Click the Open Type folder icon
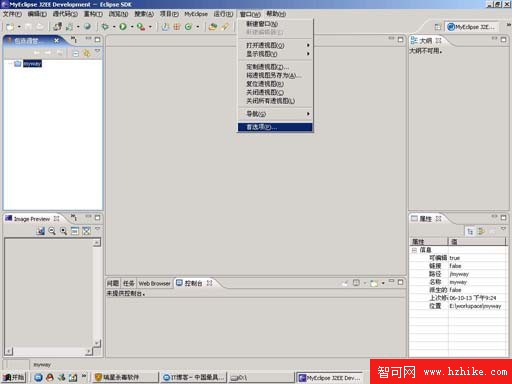The image size is (512, 384). click(213, 27)
